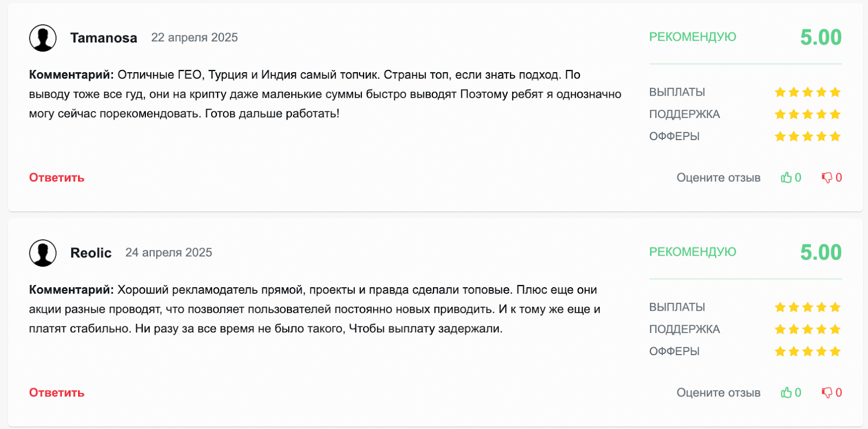The height and width of the screenshot is (429, 868).
Task: Click the username Reolic
Action: pyautogui.click(x=90, y=253)
